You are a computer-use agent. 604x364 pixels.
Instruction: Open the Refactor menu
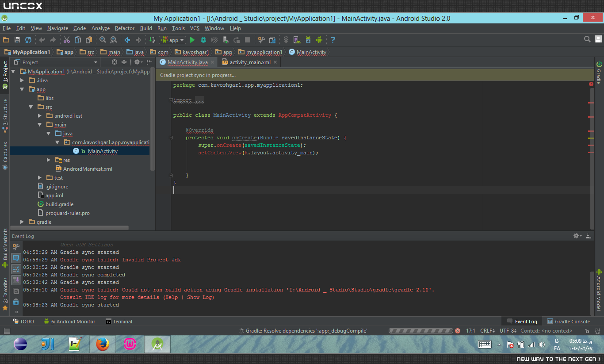[125, 28]
